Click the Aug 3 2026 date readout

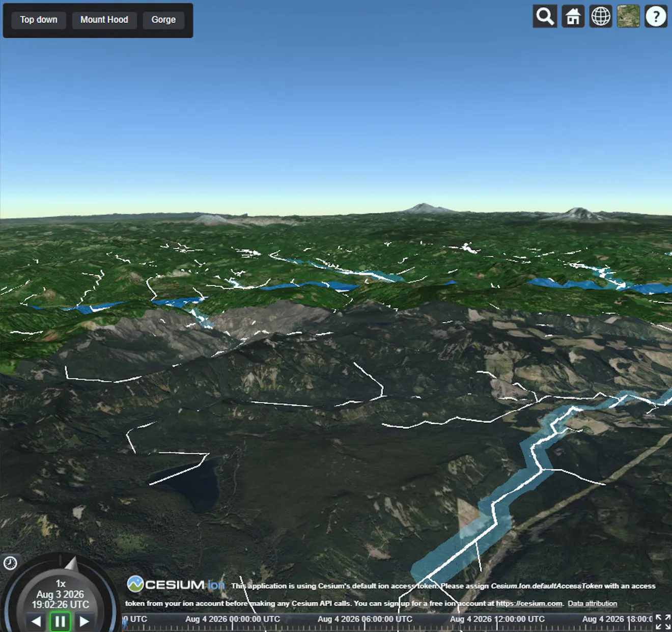click(60, 594)
